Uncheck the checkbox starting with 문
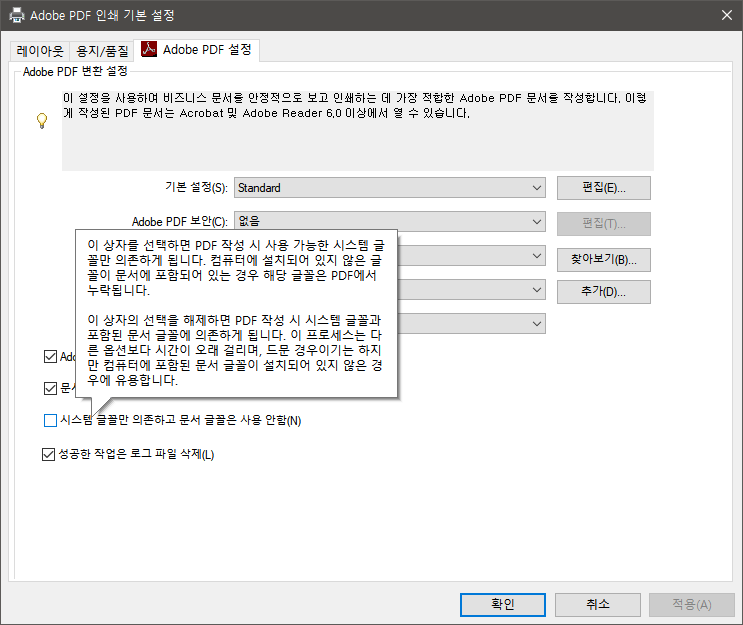The image size is (743, 625). click(50, 389)
